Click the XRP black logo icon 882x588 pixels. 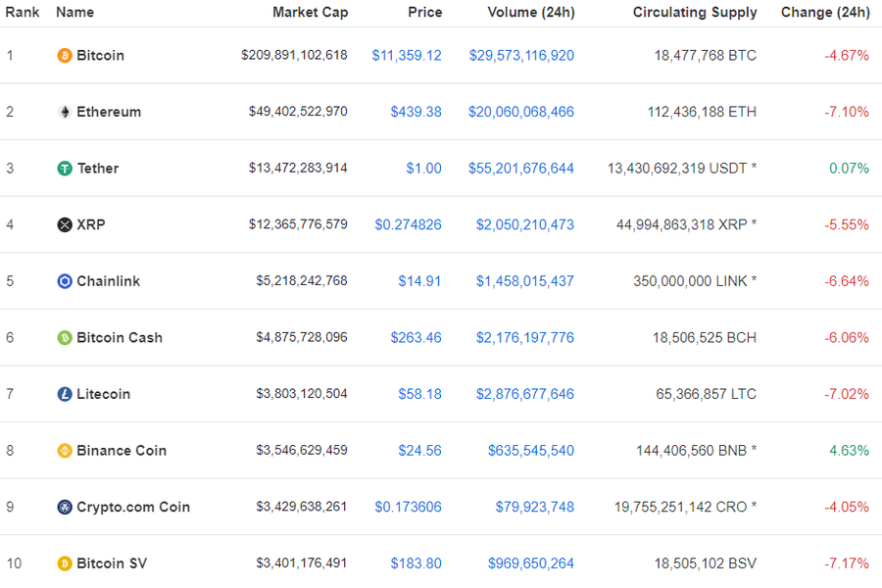[65, 224]
